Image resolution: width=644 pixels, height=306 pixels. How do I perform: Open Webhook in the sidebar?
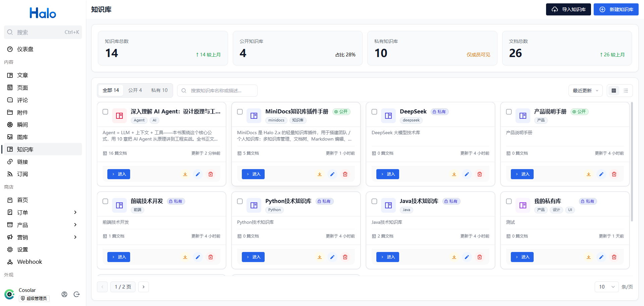coord(43,262)
